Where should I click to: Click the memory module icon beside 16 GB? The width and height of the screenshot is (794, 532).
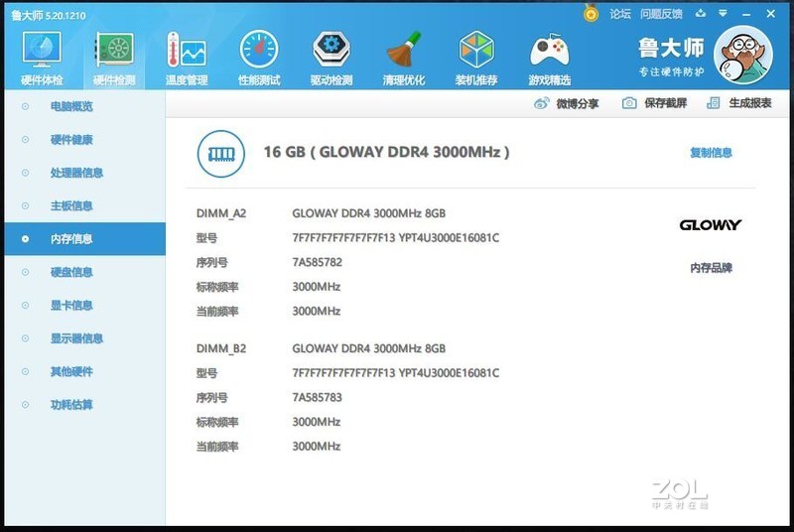[x=220, y=154]
